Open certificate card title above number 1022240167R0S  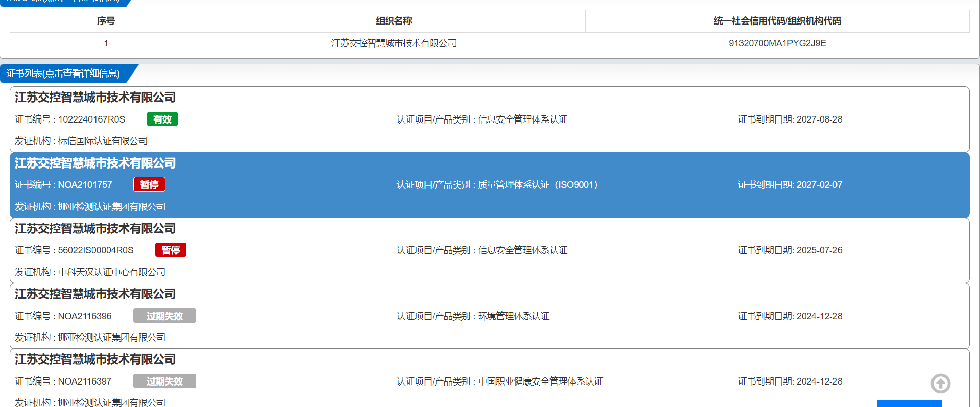[95, 97]
